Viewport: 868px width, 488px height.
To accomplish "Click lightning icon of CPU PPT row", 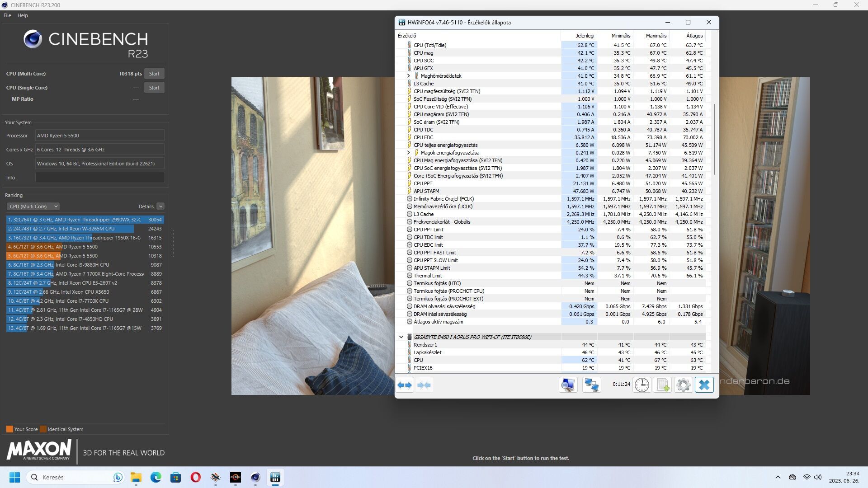I will (409, 183).
